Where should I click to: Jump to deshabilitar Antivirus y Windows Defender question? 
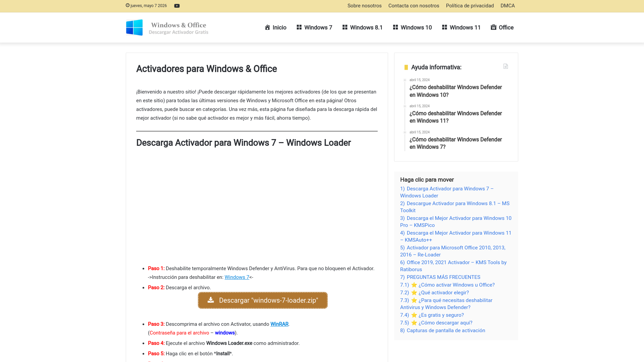coord(446,304)
